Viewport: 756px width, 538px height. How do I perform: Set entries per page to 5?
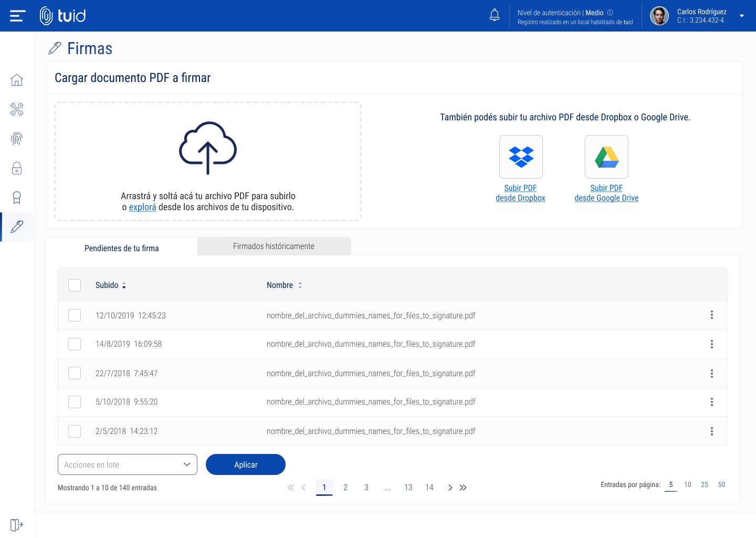point(671,485)
